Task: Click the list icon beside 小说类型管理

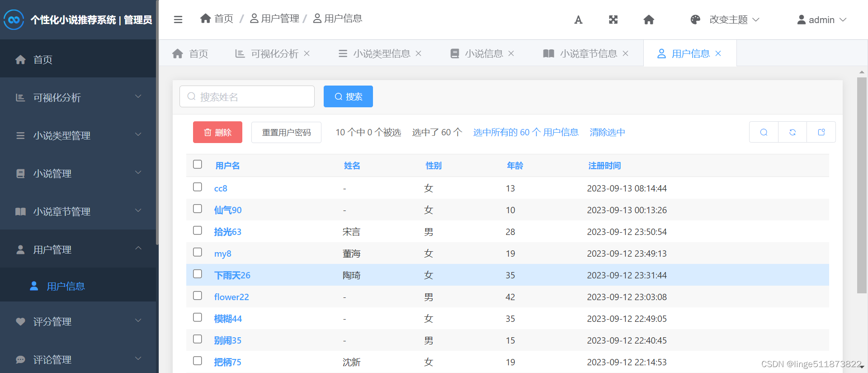Action: pyautogui.click(x=20, y=135)
